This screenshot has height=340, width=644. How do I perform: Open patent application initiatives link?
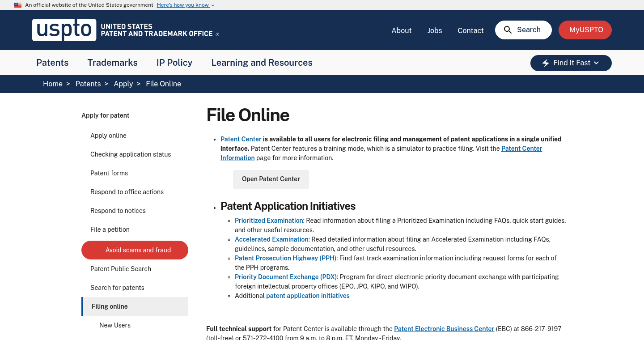pos(308,296)
